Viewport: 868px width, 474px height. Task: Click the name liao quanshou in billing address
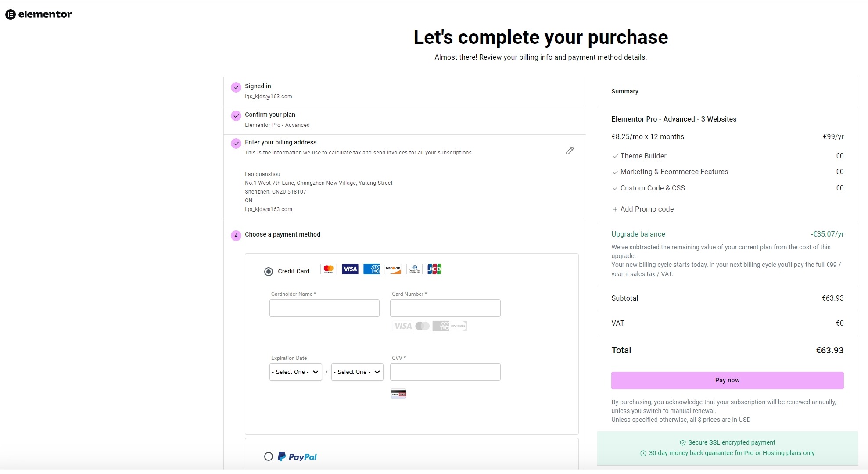click(x=262, y=174)
